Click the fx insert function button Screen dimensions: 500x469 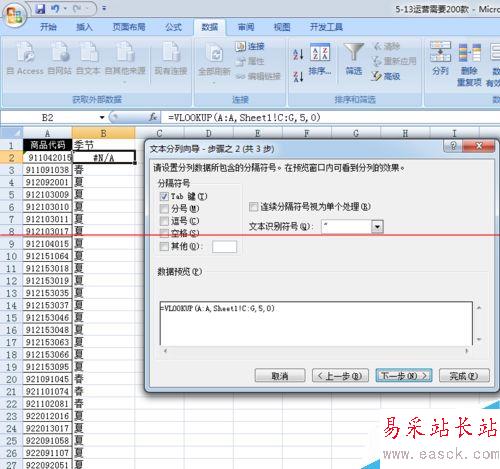click(x=153, y=117)
